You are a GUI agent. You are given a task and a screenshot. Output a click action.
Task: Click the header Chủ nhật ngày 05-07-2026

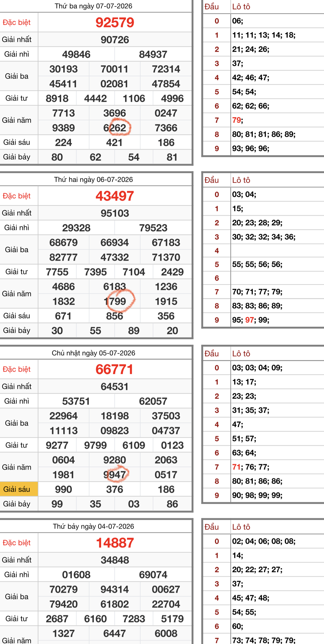(93, 353)
